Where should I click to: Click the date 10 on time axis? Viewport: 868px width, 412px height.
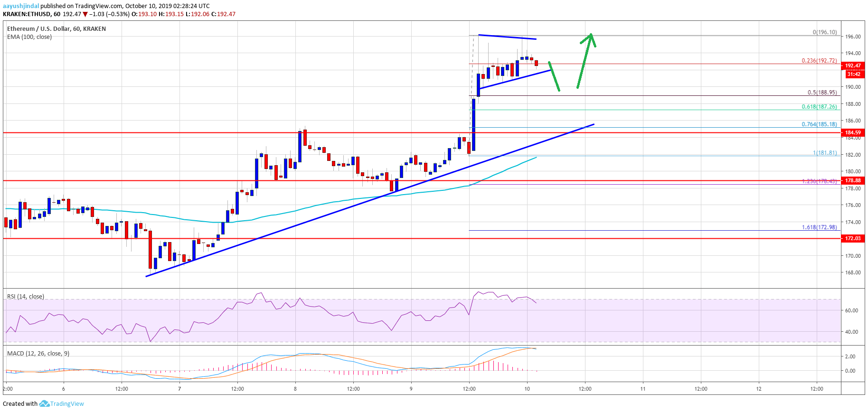527,389
